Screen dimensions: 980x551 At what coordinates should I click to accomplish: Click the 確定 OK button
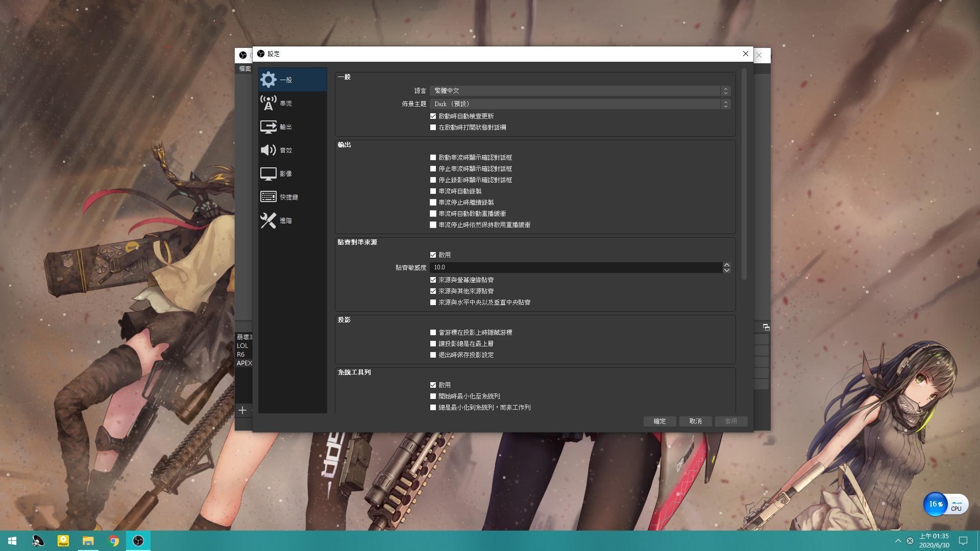click(x=659, y=421)
